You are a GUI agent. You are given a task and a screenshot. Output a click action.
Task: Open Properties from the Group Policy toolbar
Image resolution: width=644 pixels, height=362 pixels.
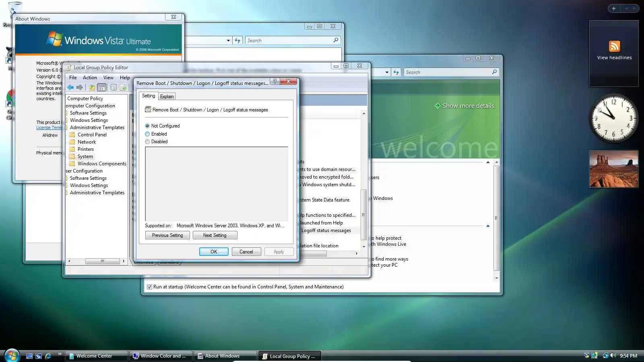[114, 87]
